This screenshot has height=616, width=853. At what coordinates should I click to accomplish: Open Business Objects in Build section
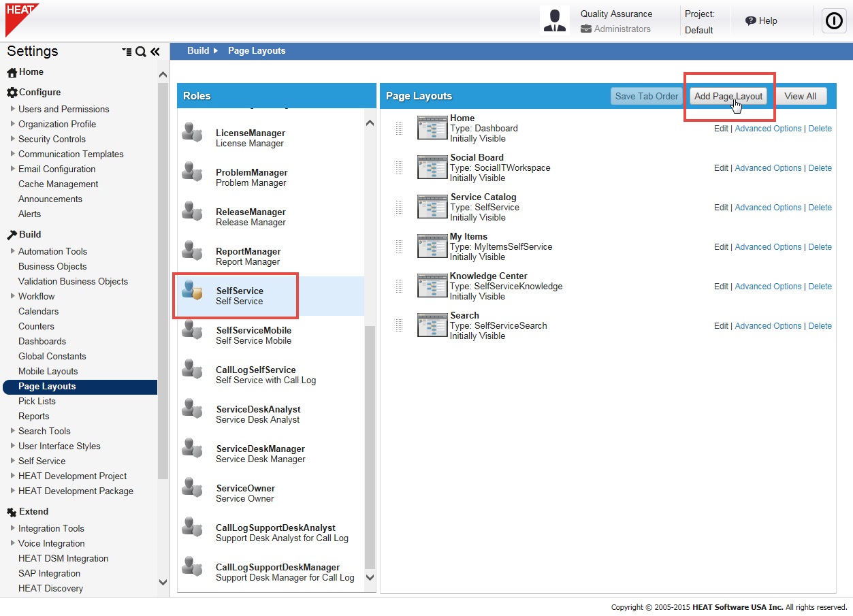point(52,266)
